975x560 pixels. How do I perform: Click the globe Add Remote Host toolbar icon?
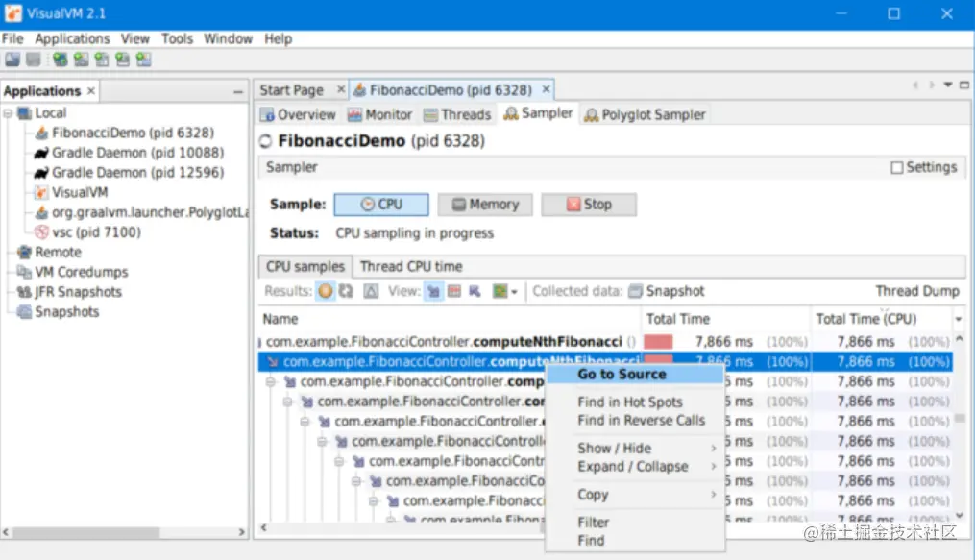pyautogui.click(x=61, y=60)
